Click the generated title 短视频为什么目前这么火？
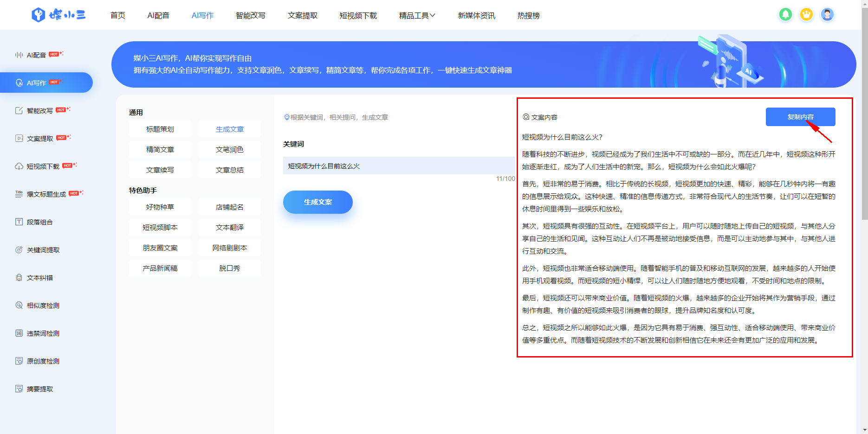This screenshot has height=434, width=868. 562,137
